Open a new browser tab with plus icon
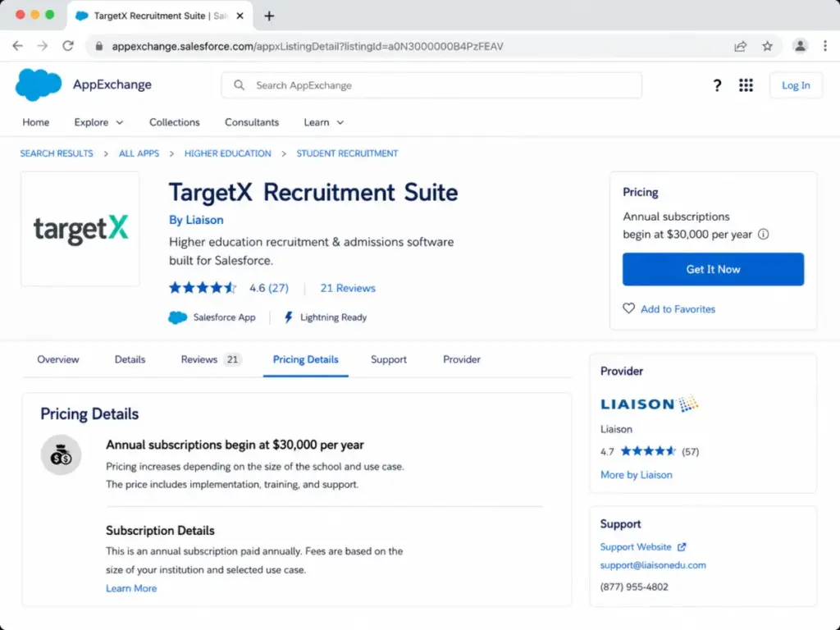This screenshot has height=630, width=840. click(x=269, y=16)
